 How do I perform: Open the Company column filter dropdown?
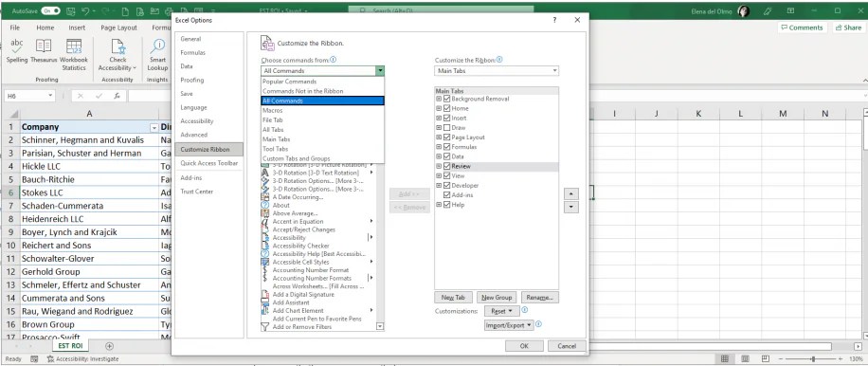click(x=154, y=127)
